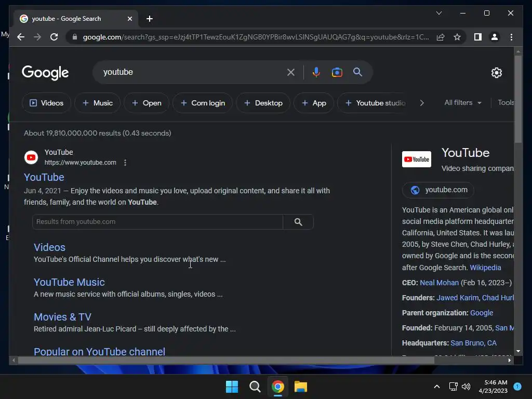Open the taskbar network status icon

[453, 387]
